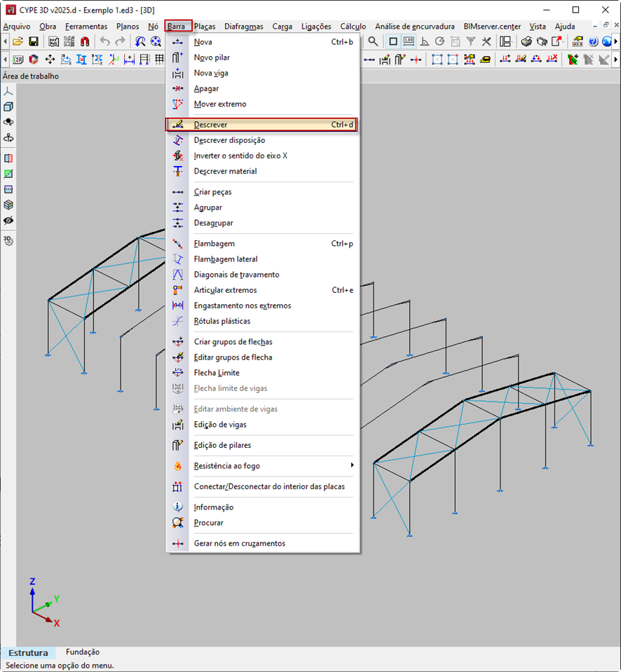This screenshot has height=672, width=621.
Task: Expand the first toolbar overflow arrow at right
Action: (x=616, y=41)
